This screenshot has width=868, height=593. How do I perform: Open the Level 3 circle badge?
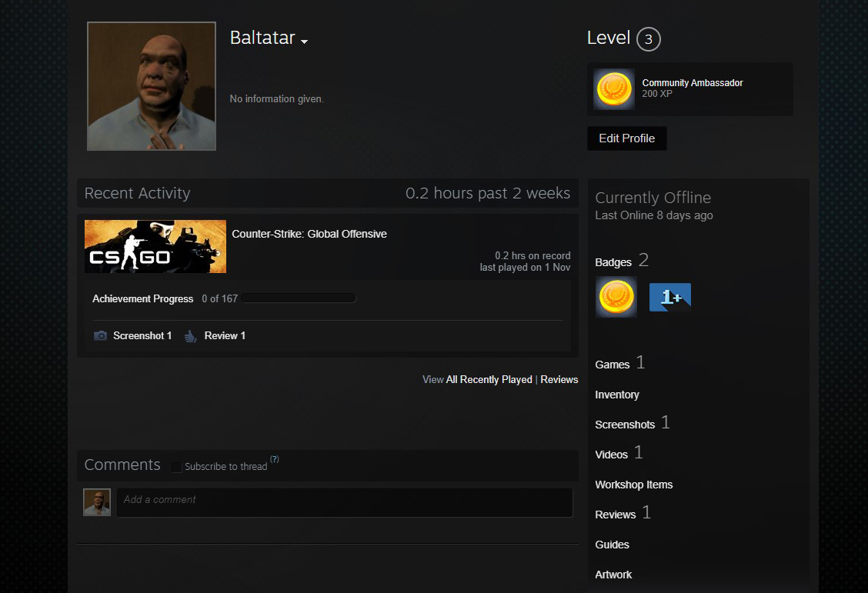[648, 39]
